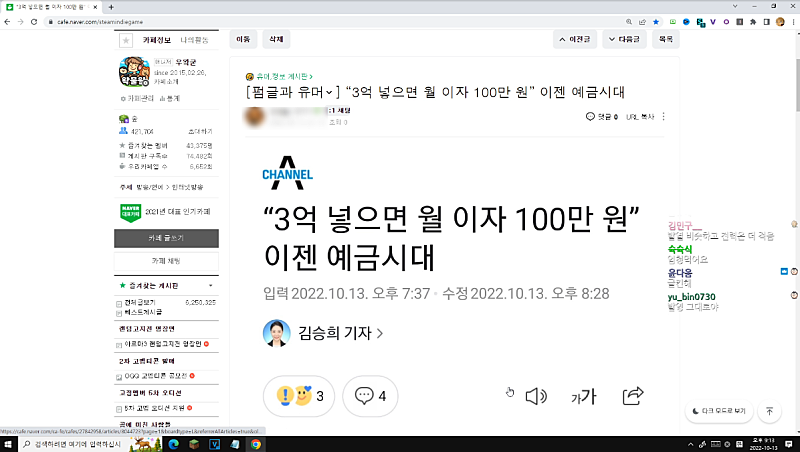Open the Windows Start menu

click(8, 444)
